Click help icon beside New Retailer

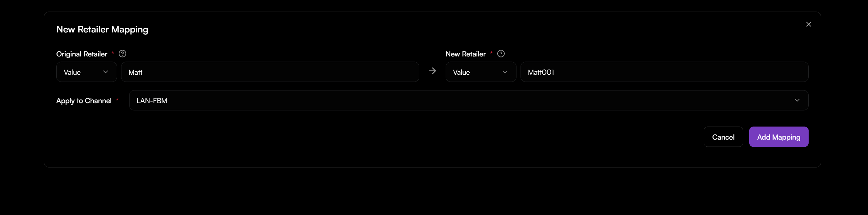click(x=501, y=54)
